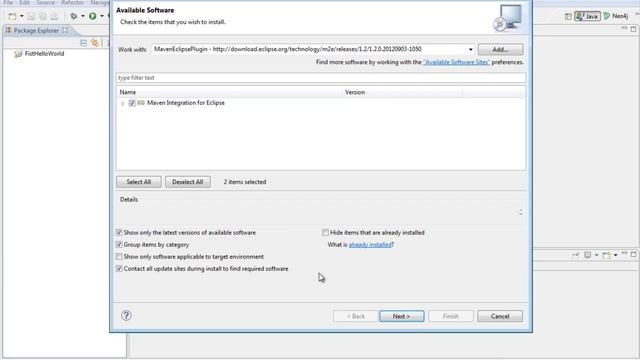Open the Display Selected Console dropdown arrow
This screenshot has width=640, height=360.
tap(596, 255)
